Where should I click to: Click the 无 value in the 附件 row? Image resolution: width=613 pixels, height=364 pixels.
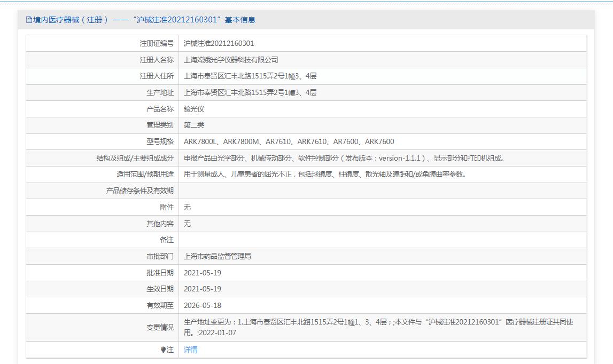coord(187,207)
